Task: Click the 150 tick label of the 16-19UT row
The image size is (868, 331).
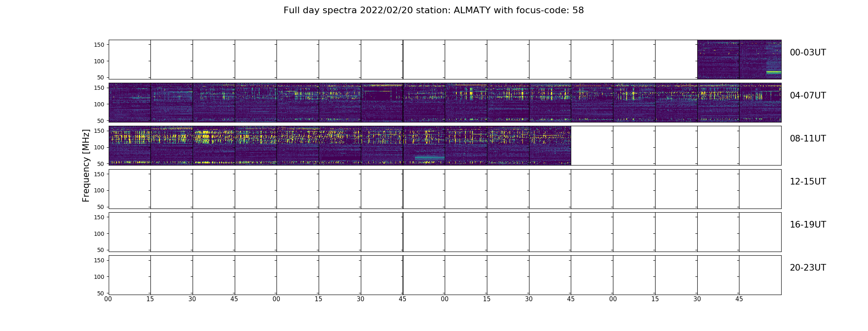Action: click(x=99, y=217)
